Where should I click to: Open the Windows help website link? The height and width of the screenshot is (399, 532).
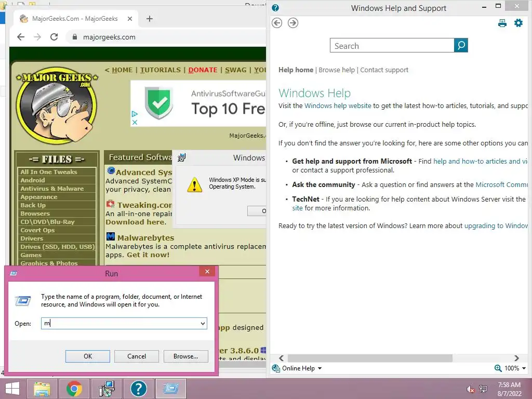[x=338, y=106]
